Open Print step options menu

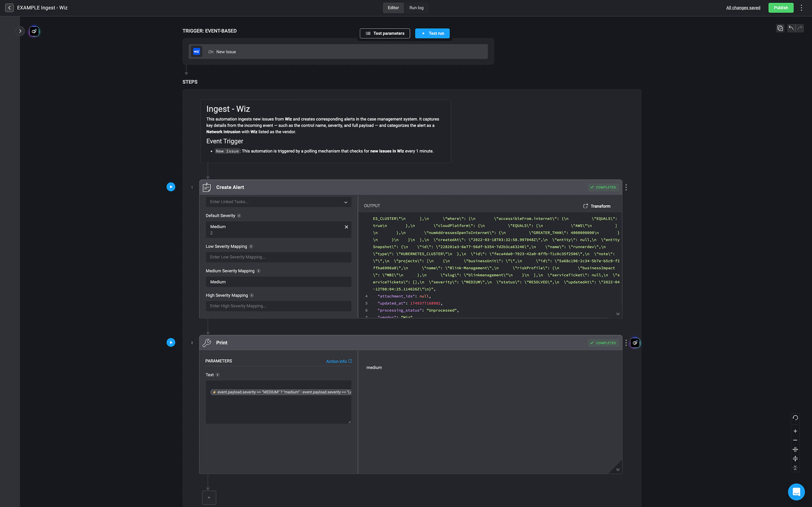pyautogui.click(x=626, y=343)
